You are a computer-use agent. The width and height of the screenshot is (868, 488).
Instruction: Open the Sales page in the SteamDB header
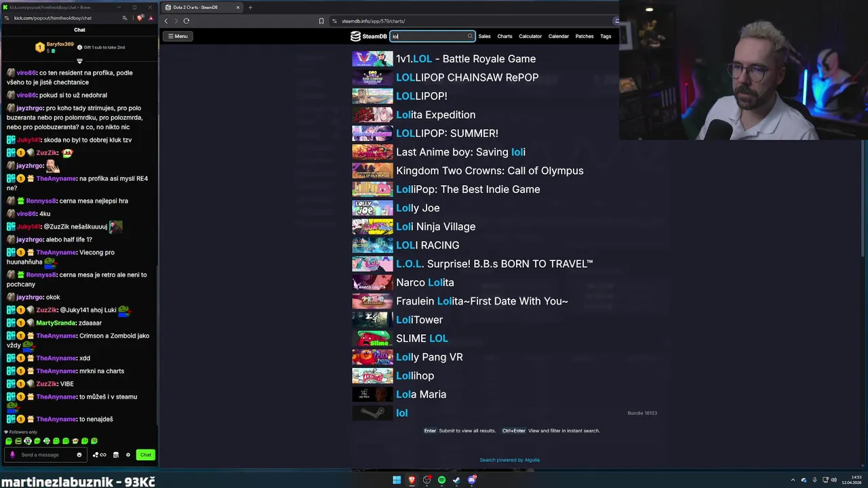[484, 36]
